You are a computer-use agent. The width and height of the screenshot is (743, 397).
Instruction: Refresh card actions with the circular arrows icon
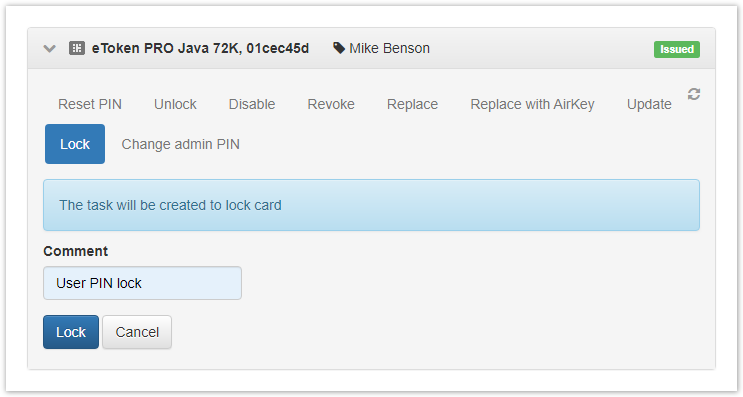[x=694, y=94]
